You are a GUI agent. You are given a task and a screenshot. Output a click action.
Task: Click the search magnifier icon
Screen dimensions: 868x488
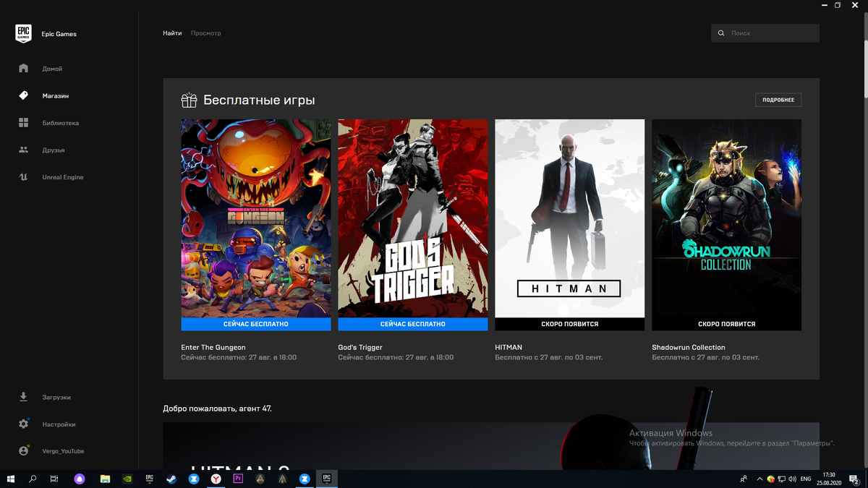pos(721,33)
